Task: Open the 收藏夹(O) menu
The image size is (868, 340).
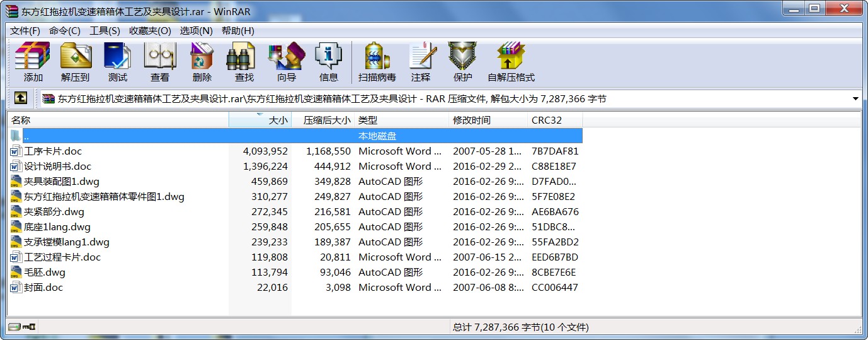Action: point(150,30)
